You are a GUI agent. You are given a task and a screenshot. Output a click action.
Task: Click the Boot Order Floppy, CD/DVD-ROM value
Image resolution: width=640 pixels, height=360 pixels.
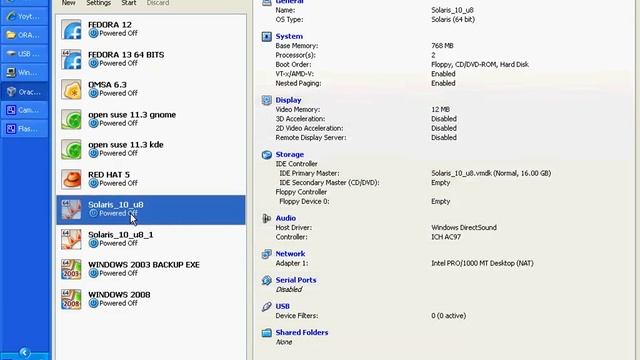click(x=480, y=64)
